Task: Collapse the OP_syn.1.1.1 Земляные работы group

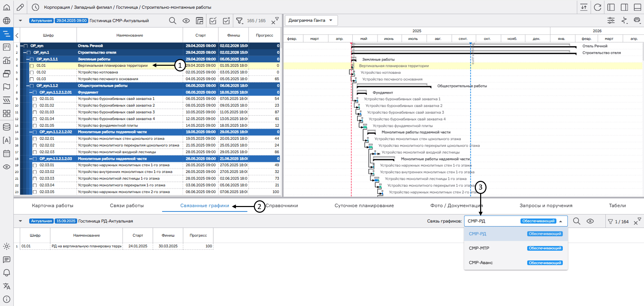Action: pos(28,59)
